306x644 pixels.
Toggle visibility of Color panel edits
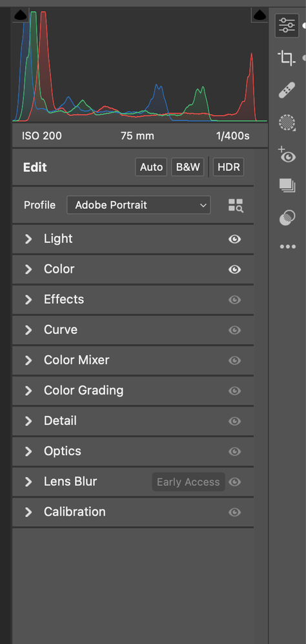[235, 269]
